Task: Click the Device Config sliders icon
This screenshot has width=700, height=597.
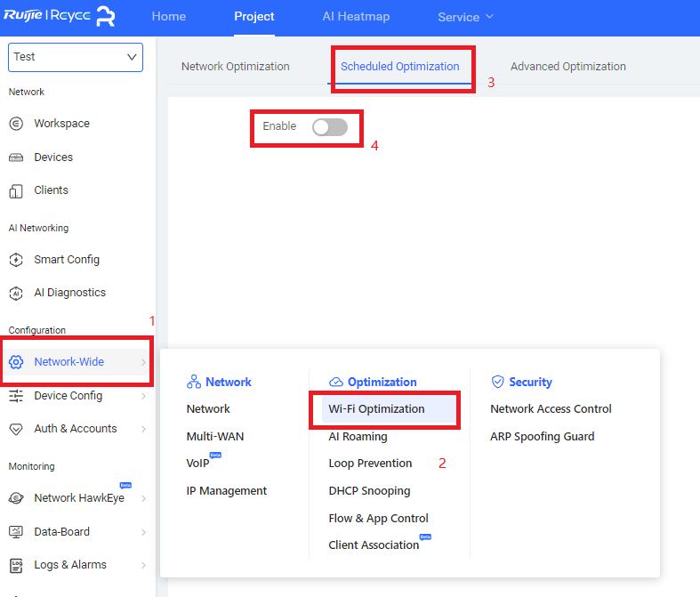Action: click(16, 396)
